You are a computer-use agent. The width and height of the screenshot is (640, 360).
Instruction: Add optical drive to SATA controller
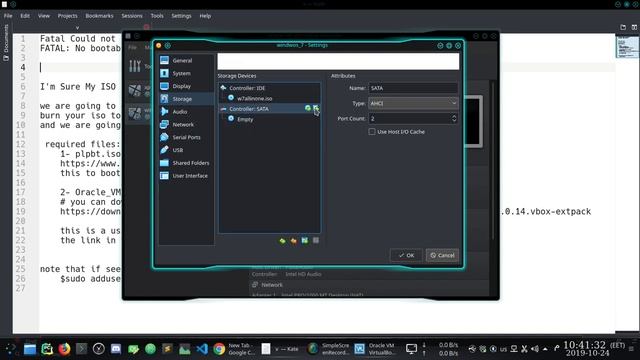coord(308,108)
